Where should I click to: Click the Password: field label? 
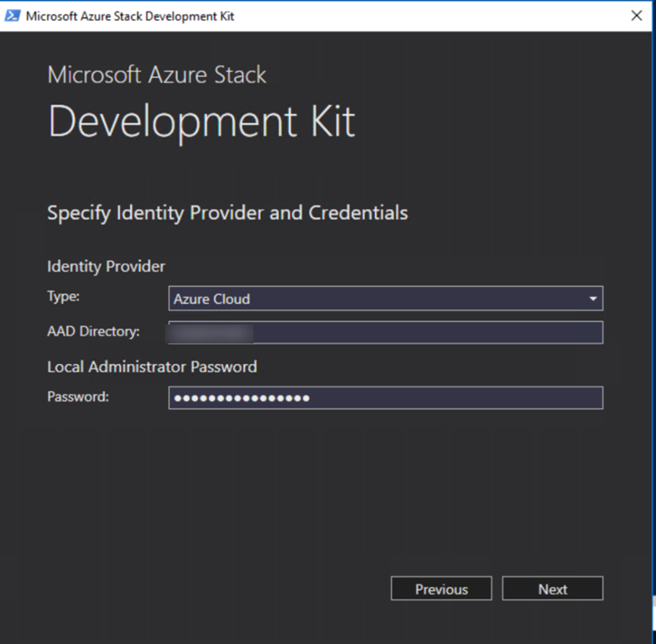click(x=78, y=397)
